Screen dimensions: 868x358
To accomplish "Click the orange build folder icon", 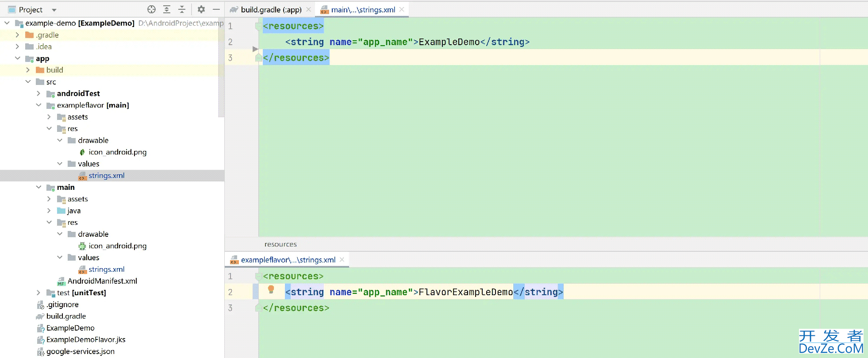I will (40, 70).
